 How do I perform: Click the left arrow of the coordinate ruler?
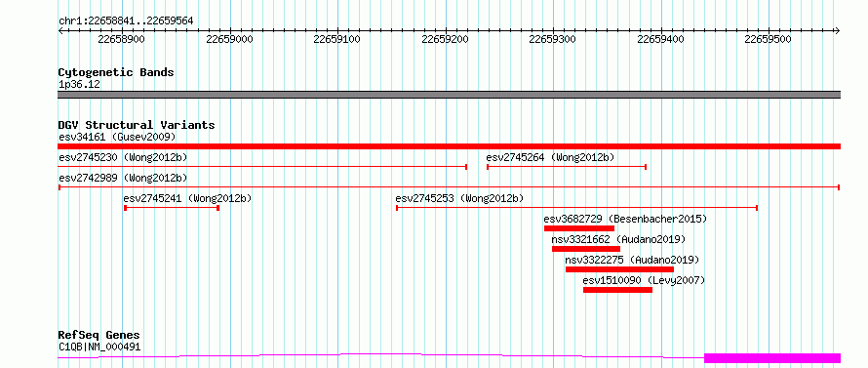coord(61,31)
